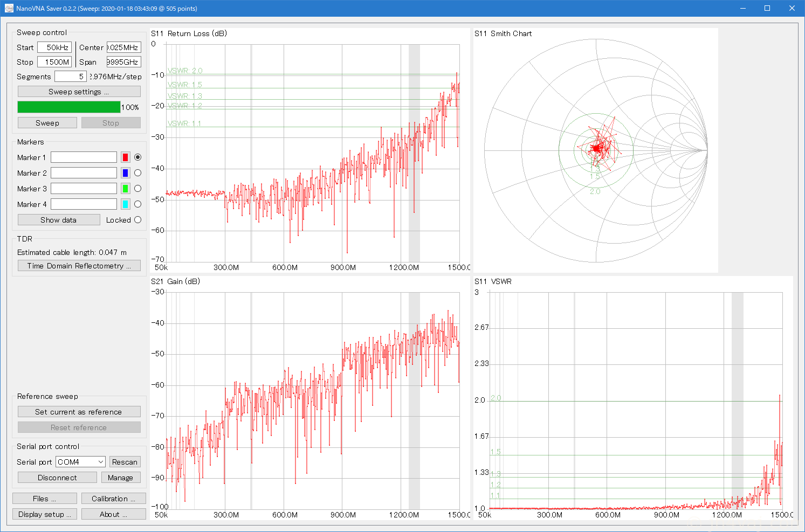
Task: Toggle the Locked radio button
Action: [138, 220]
